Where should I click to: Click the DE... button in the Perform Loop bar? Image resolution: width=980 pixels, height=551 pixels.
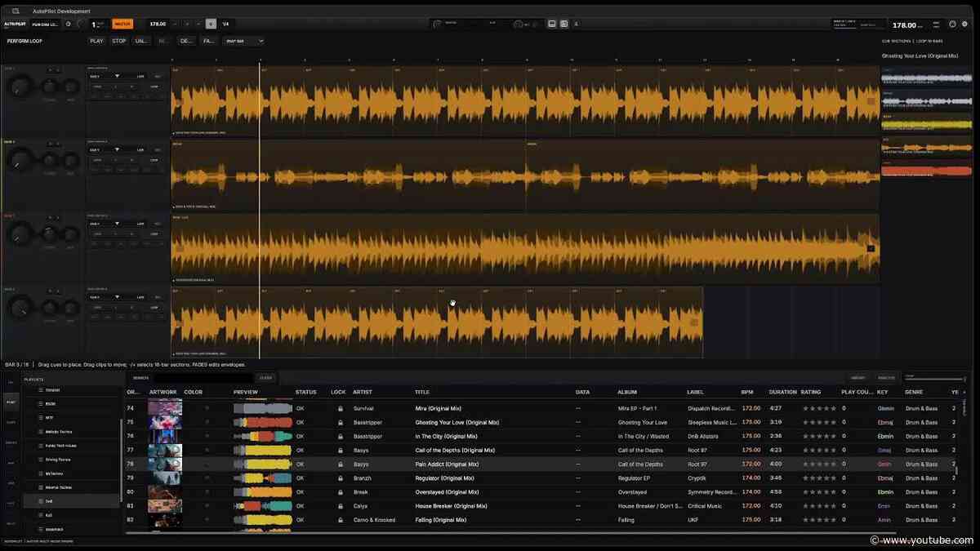point(186,41)
